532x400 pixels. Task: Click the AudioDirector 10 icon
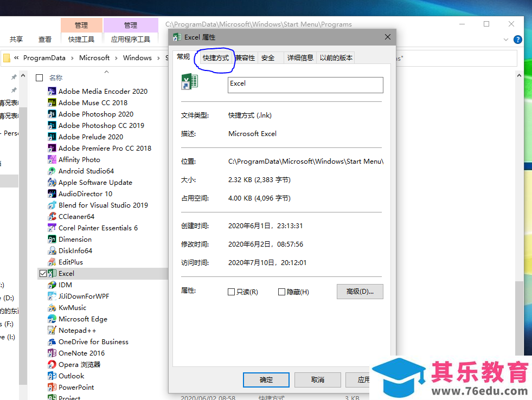click(x=52, y=193)
